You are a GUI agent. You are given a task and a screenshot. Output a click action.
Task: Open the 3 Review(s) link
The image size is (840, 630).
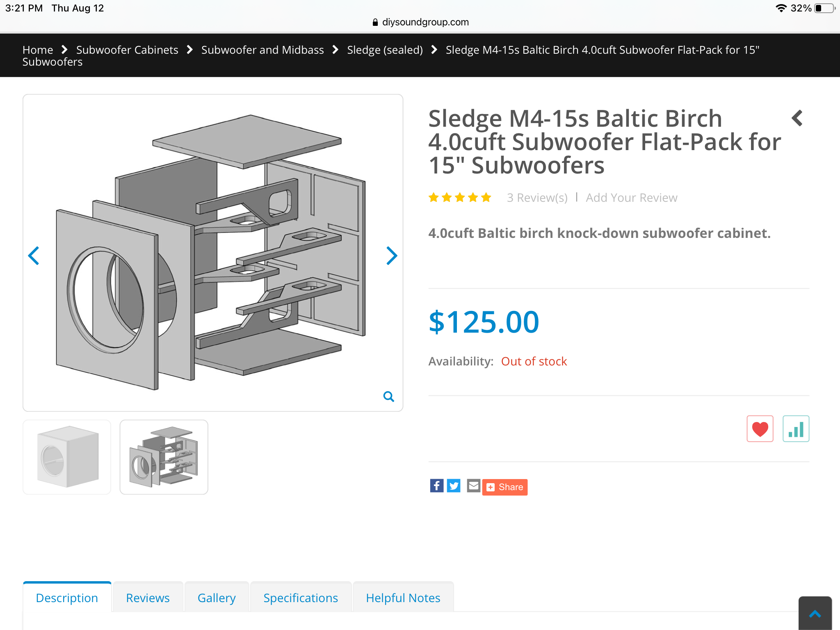pyautogui.click(x=537, y=198)
